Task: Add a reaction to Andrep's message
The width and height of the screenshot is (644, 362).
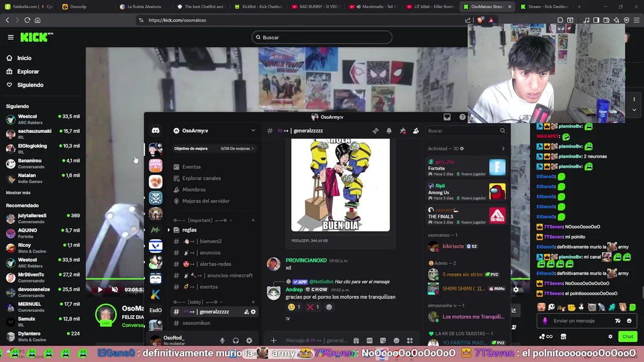Action: pos(329,307)
